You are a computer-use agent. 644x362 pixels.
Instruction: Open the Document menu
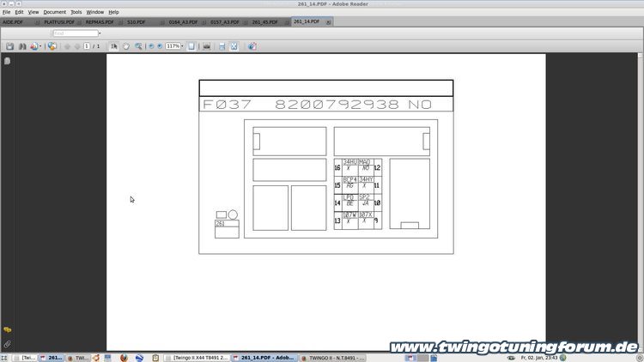coord(54,12)
